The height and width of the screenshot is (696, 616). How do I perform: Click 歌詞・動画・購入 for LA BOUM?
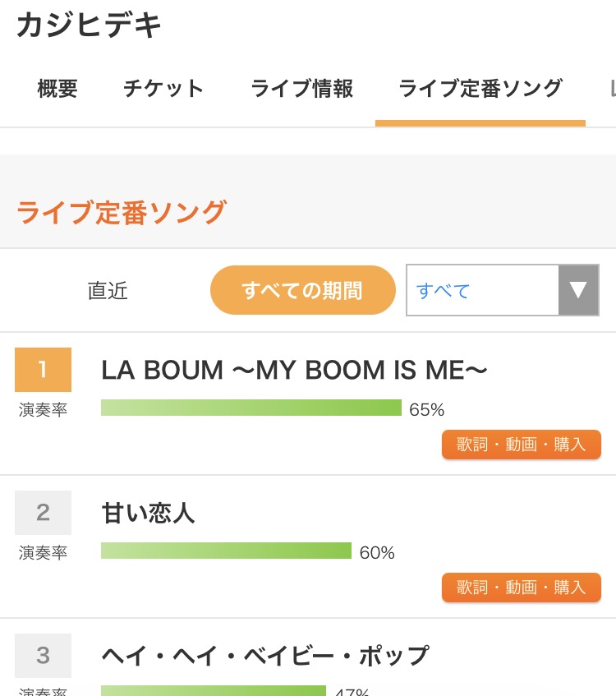pos(522,445)
